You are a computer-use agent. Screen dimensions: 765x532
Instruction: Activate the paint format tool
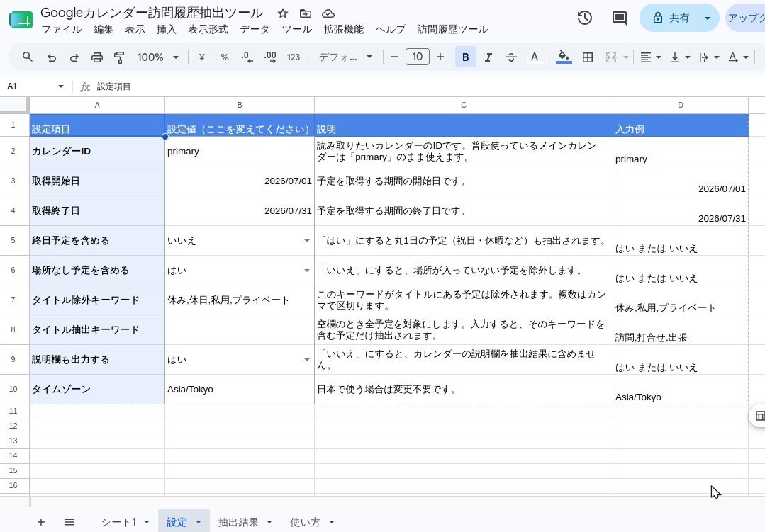point(119,57)
